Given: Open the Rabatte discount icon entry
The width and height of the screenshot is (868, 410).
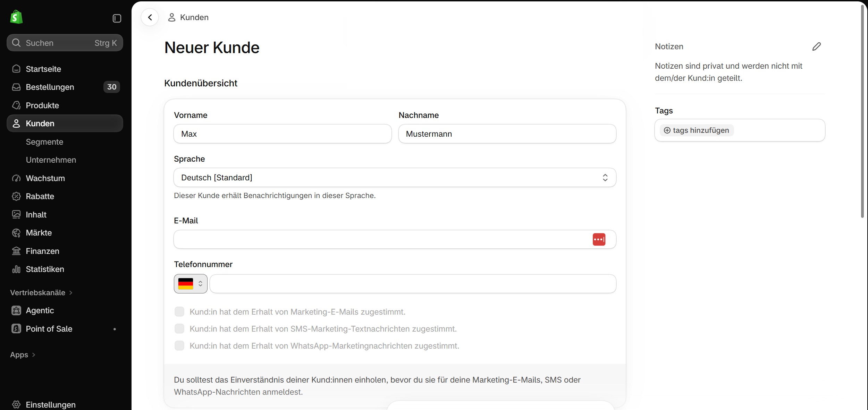Looking at the screenshot, I should pyautogui.click(x=16, y=196).
